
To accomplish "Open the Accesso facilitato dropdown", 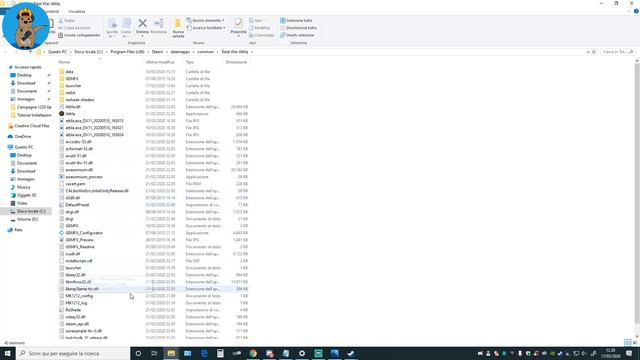I will point(206,28).
